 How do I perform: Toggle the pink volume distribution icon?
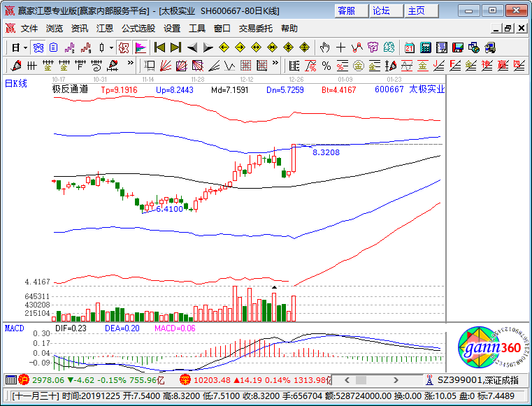click(x=140, y=48)
